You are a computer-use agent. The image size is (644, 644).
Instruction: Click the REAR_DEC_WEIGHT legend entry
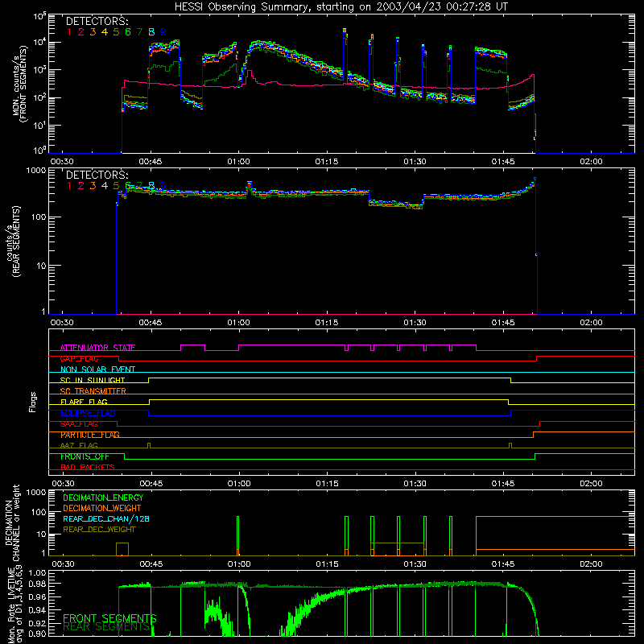tap(99, 530)
